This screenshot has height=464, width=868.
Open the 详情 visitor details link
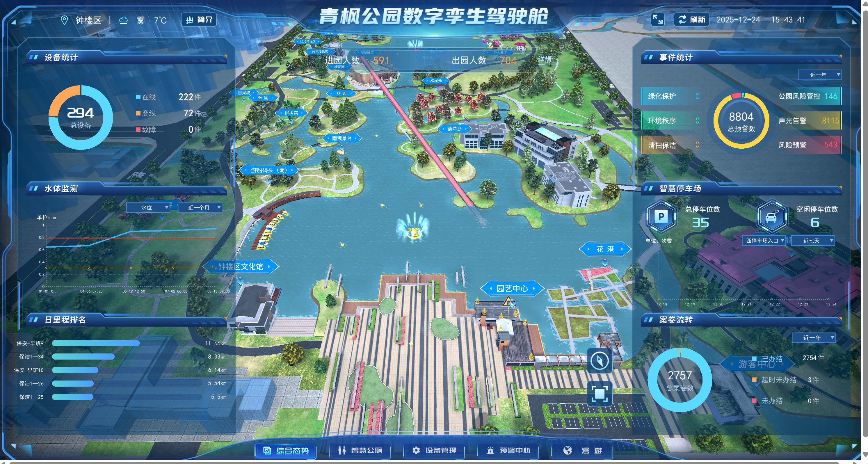pos(545,60)
